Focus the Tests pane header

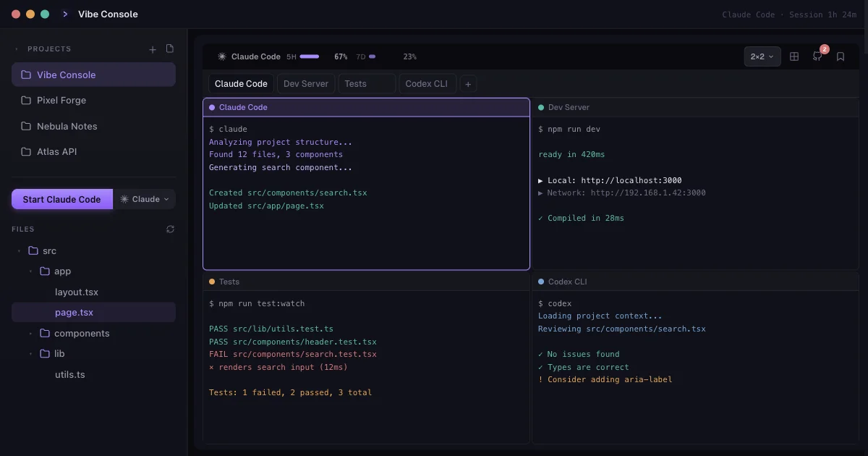coord(366,282)
